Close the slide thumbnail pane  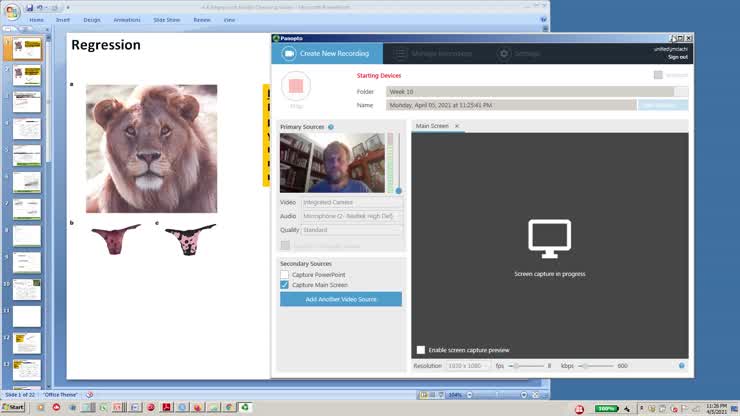coord(47,29)
